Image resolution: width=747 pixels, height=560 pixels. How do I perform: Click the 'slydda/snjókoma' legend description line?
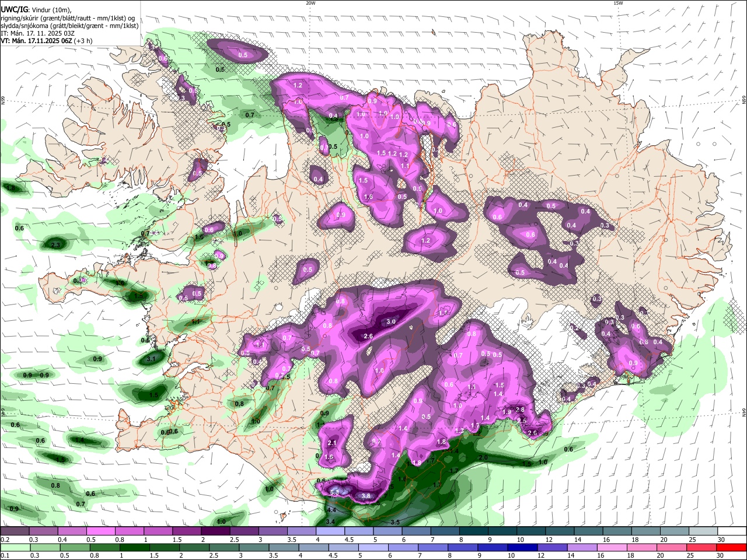69,26
